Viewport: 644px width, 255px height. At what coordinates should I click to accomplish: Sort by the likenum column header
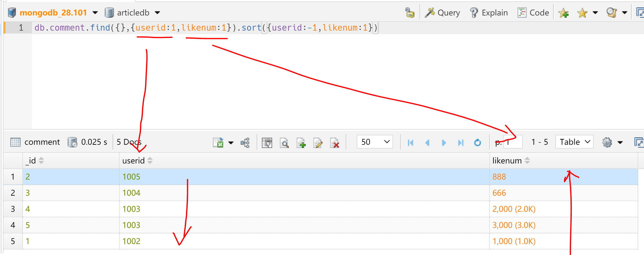click(507, 161)
